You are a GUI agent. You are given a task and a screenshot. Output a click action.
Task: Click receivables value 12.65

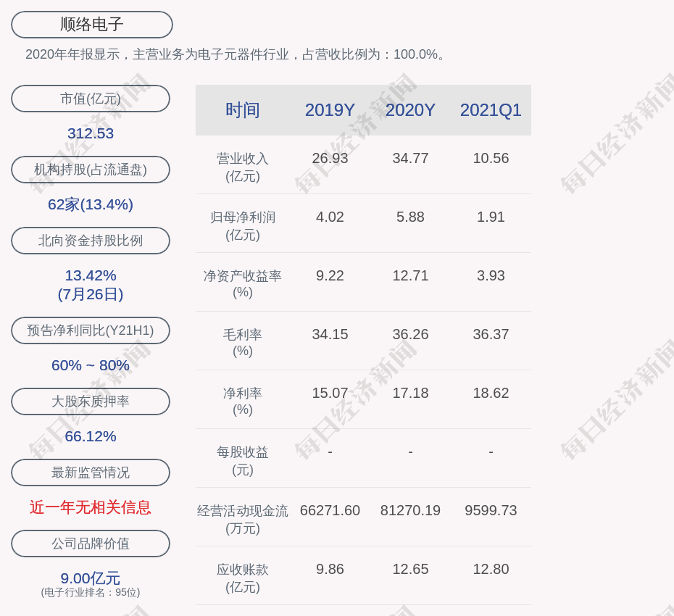[x=410, y=569]
